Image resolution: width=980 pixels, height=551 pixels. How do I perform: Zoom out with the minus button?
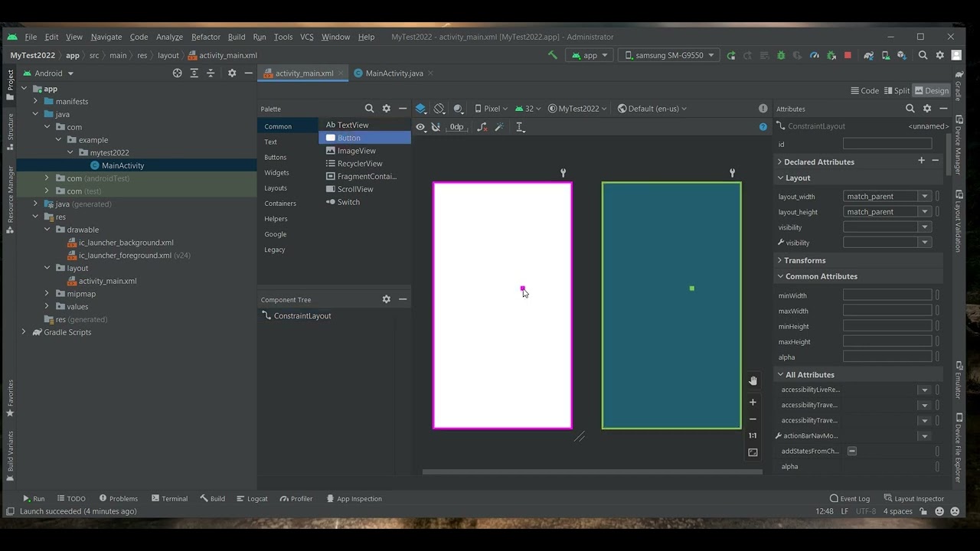click(x=753, y=419)
